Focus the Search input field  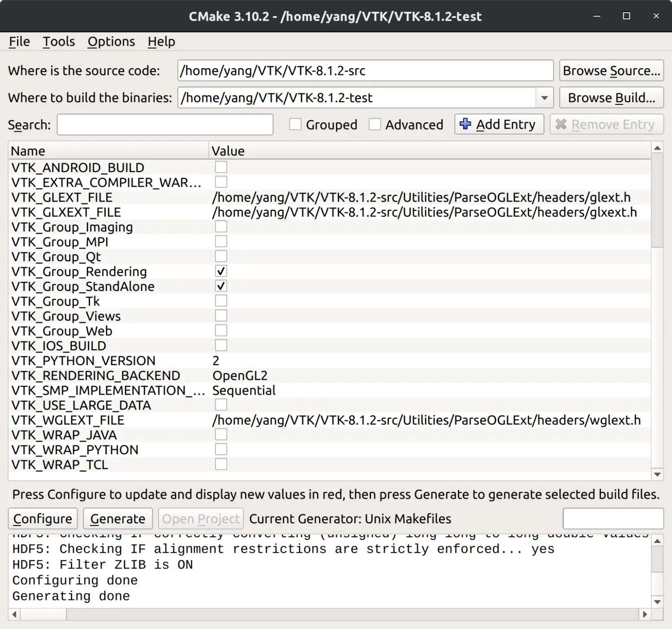(x=165, y=125)
